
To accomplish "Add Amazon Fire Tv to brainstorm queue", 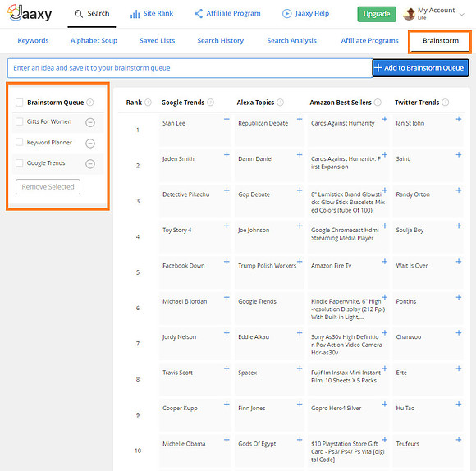I will pos(384,261).
